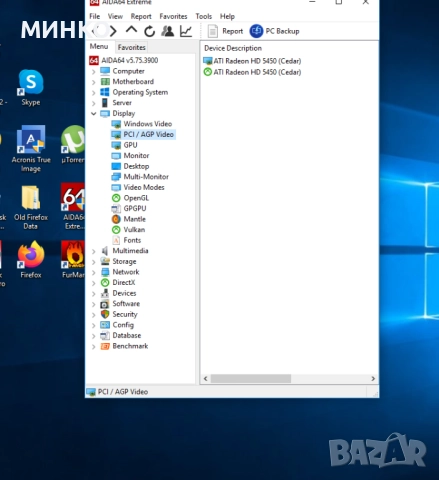This screenshot has height=480, width=439.
Task: Switch to the Menu tab
Action: pyautogui.click(x=99, y=47)
